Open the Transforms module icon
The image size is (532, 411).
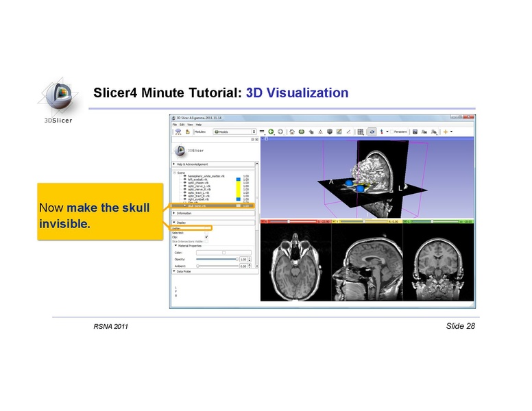[x=320, y=132]
